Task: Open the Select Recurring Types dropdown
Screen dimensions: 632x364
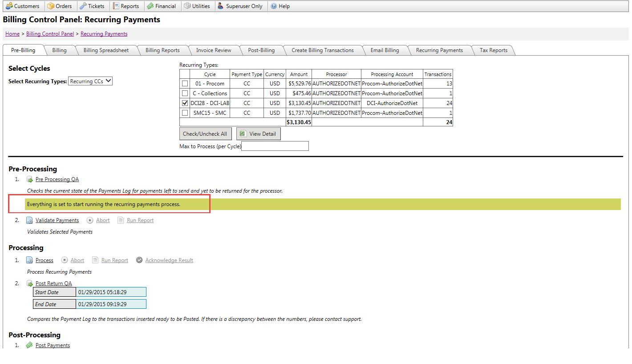Action: click(90, 81)
